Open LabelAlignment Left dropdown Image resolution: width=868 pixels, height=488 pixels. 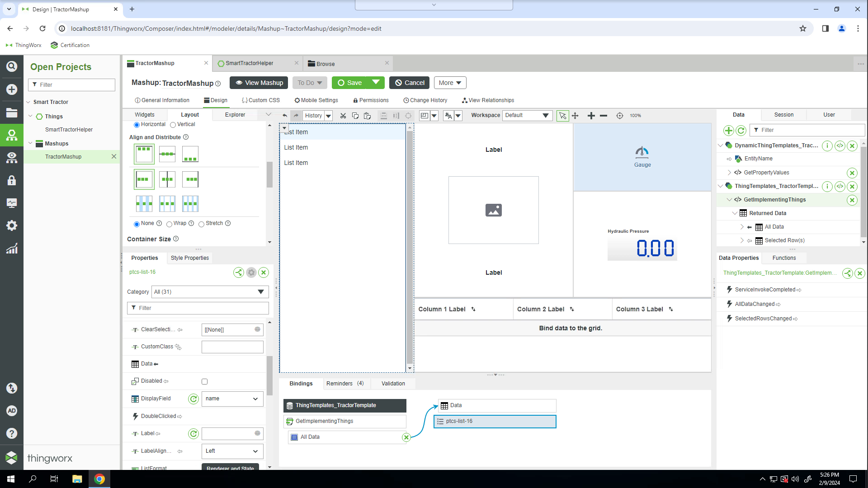[232, 451]
